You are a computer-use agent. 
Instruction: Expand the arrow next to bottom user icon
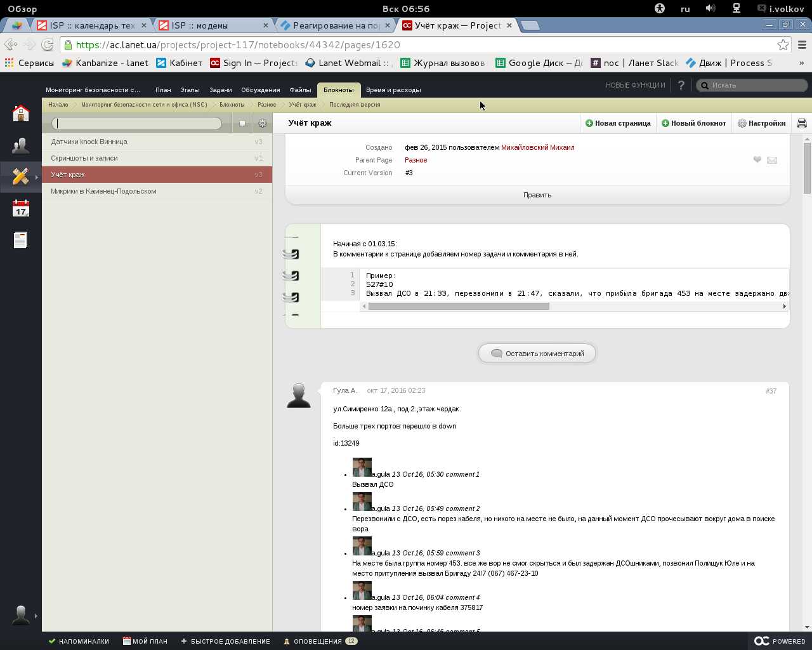pyautogui.click(x=36, y=616)
